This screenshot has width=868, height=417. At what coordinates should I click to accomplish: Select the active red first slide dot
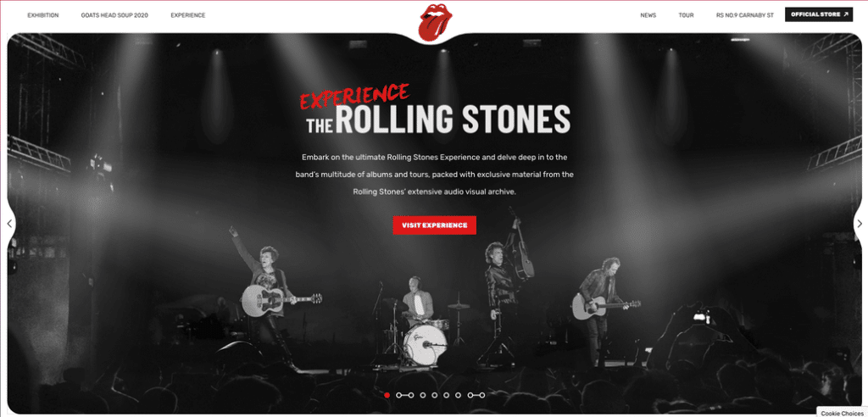tap(387, 396)
